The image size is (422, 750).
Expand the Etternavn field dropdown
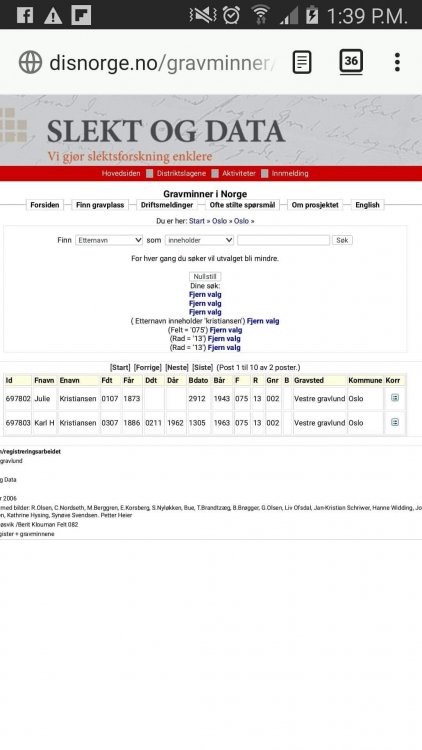pos(109,240)
